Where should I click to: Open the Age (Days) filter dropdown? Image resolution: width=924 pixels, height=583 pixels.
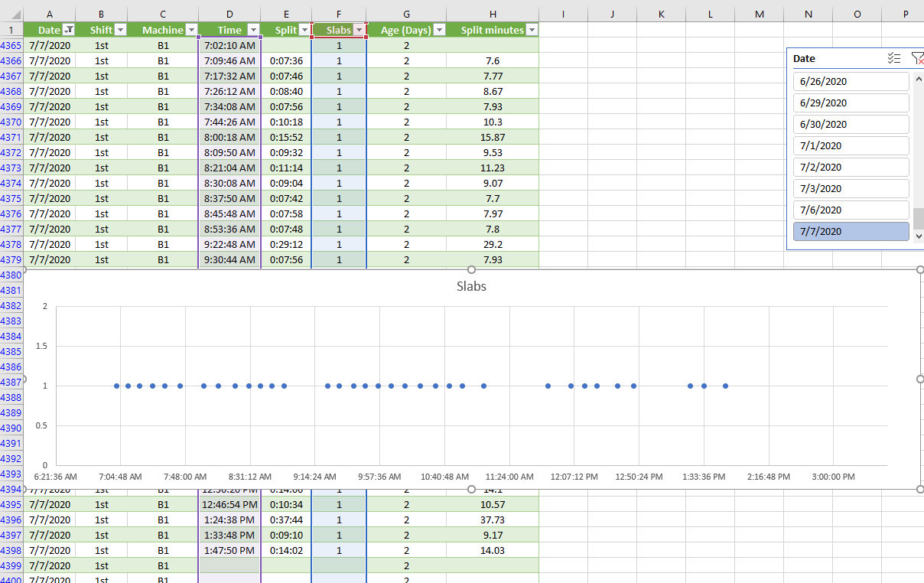[439, 30]
